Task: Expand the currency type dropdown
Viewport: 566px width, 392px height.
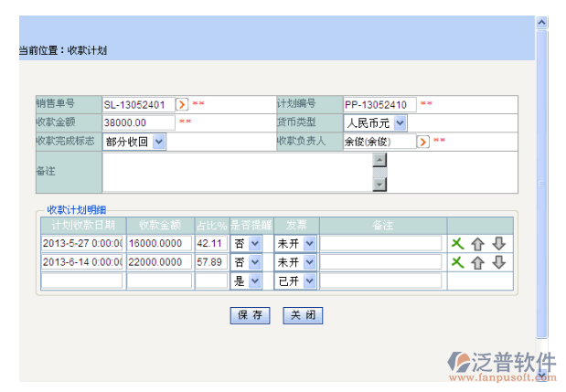Action: point(400,122)
